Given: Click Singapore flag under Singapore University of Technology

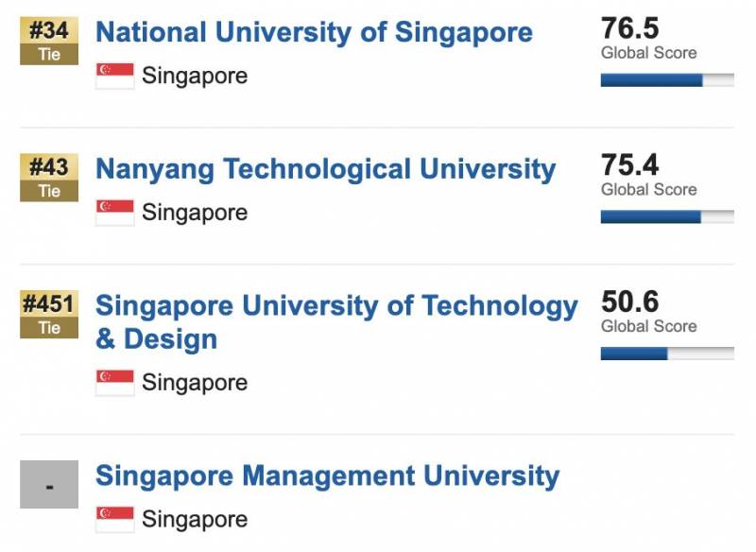Looking at the screenshot, I should pyautogui.click(x=115, y=383).
